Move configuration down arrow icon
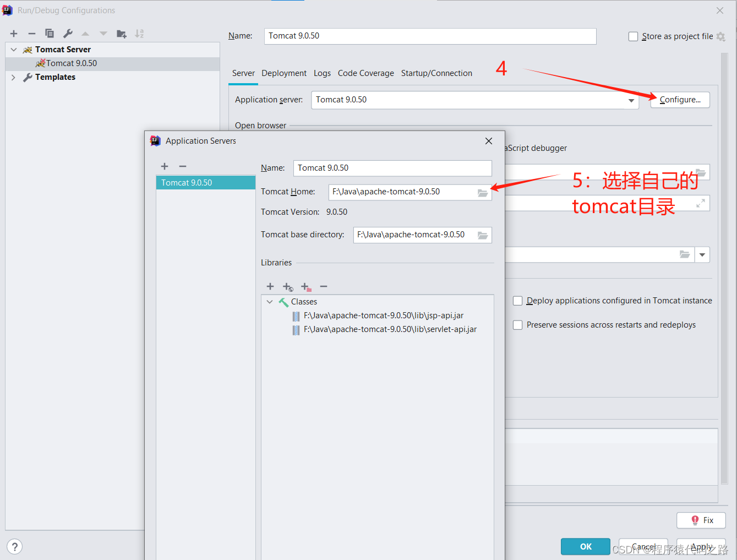 click(x=103, y=34)
